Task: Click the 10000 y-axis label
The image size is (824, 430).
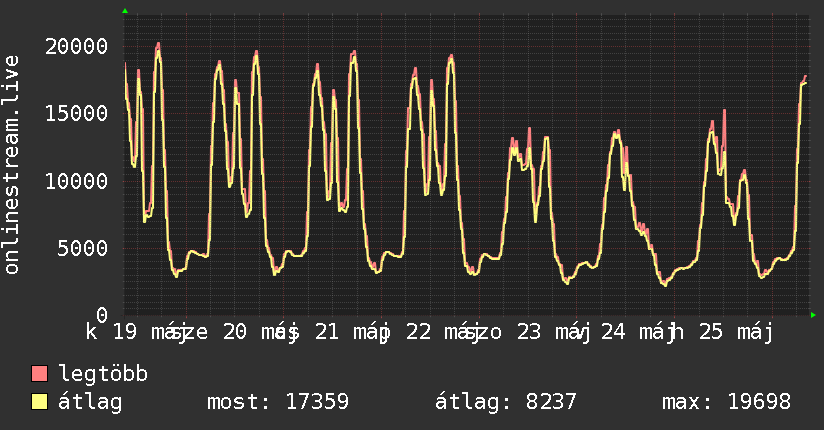Action: click(x=77, y=181)
